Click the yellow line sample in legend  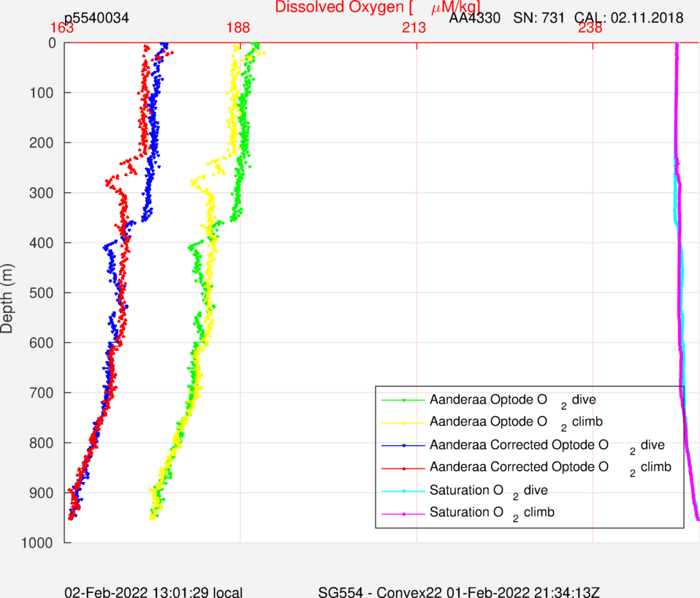pyautogui.click(x=403, y=423)
